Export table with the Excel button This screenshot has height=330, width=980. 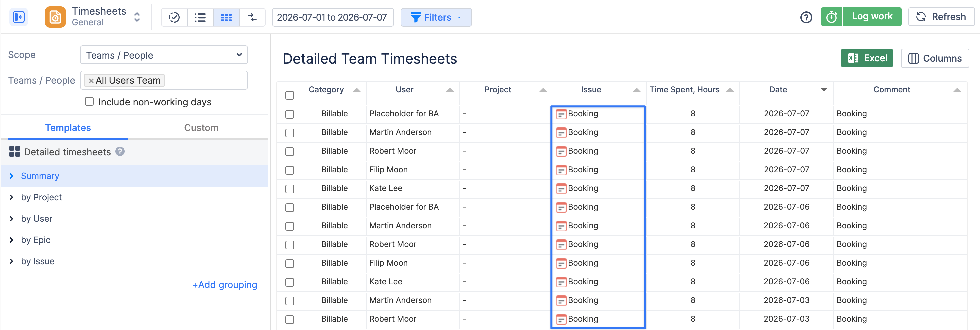point(867,58)
